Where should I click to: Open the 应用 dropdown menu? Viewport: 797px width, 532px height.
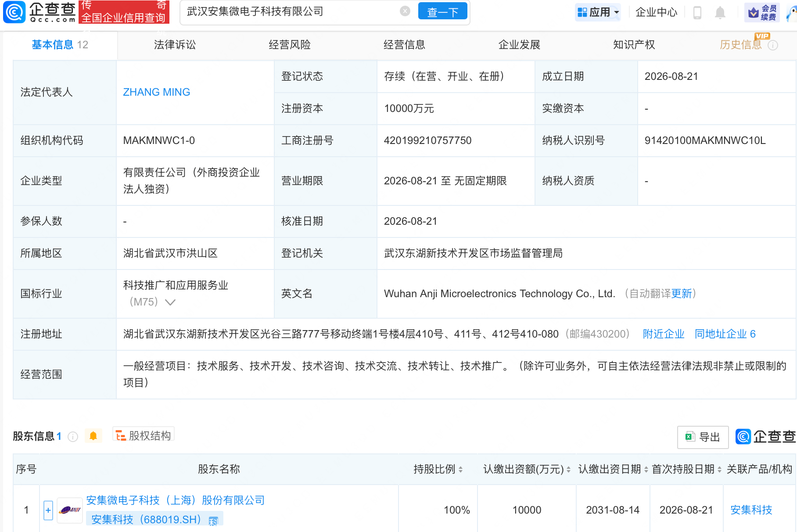pyautogui.click(x=599, y=12)
